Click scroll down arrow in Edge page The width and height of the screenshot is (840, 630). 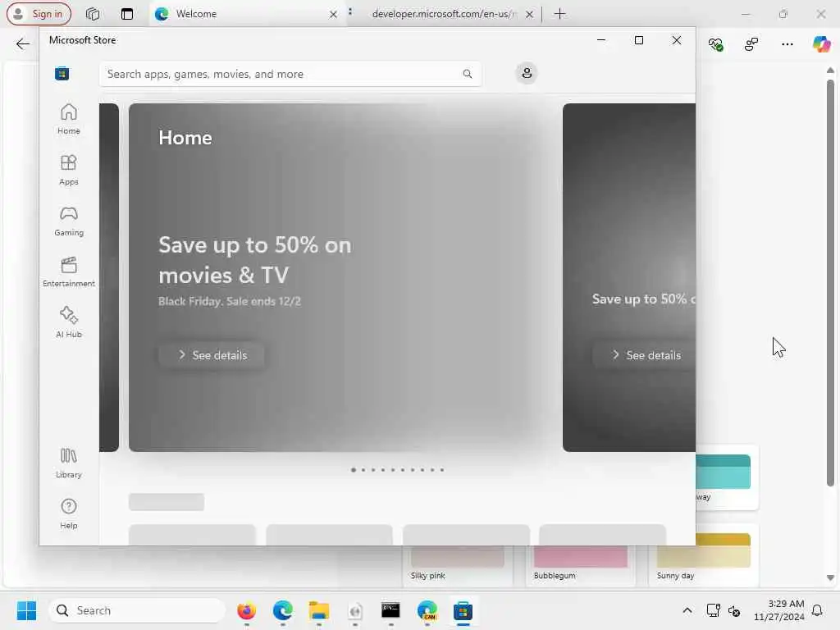[x=830, y=577]
